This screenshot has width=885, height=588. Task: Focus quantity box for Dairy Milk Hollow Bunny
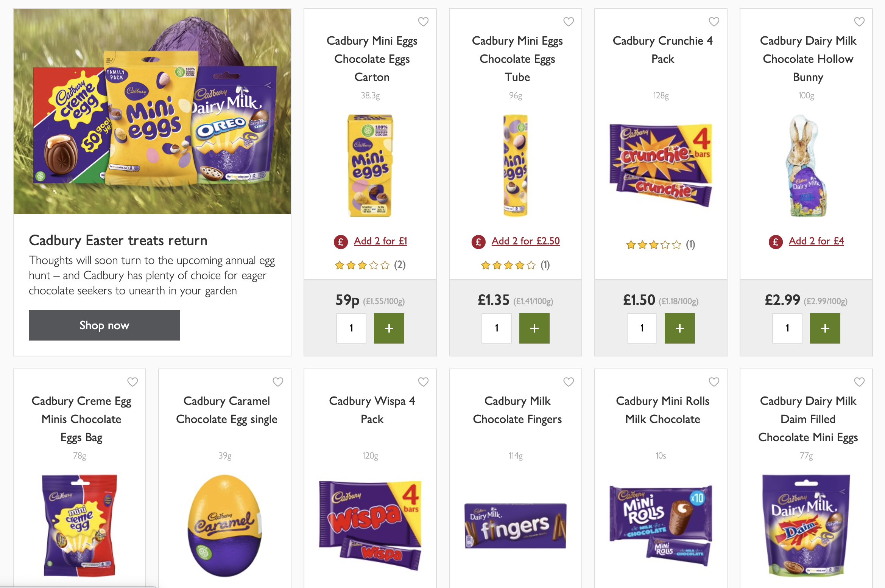point(787,328)
